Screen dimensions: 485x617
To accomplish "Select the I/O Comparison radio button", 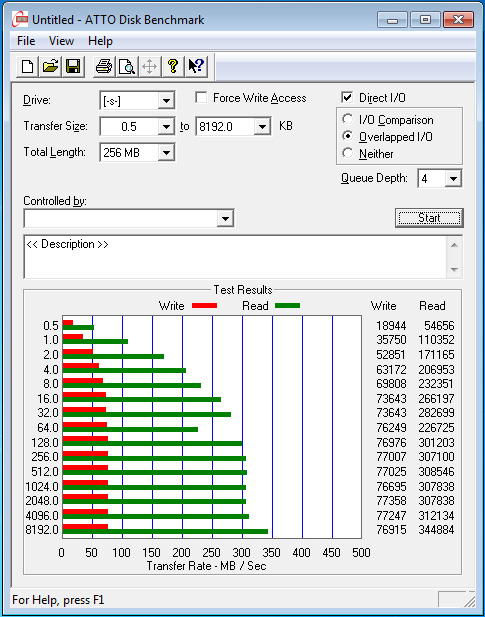I will pos(347,119).
